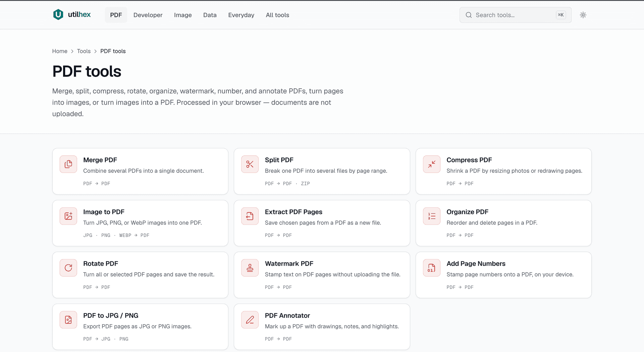
Task: Click the Watermark PDF stamp icon
Action: click(x=250, y=268)
